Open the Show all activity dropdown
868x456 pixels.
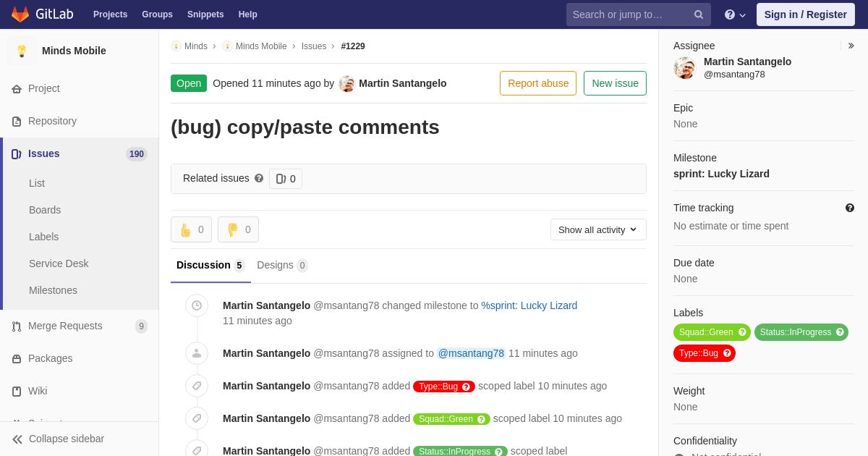[598, 229]
